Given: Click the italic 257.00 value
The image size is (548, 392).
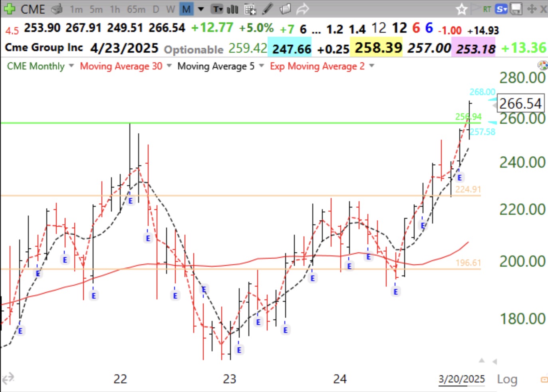Looking at the screenshot, I should click(x=429, y=48).
